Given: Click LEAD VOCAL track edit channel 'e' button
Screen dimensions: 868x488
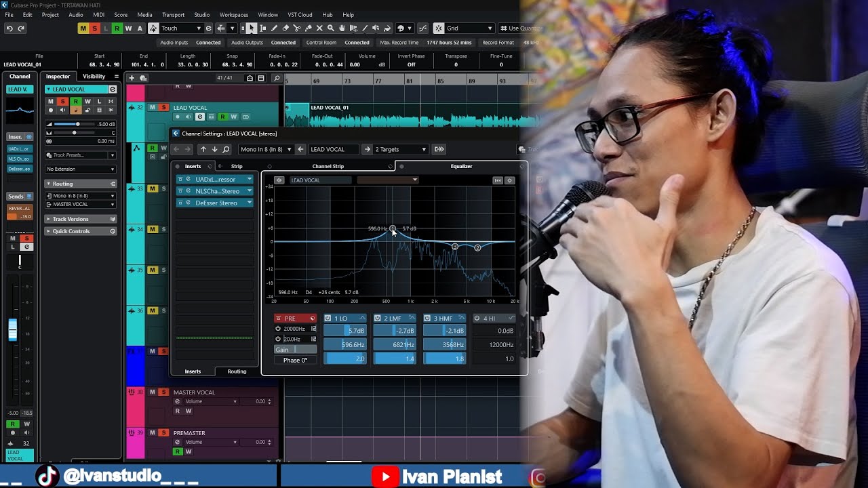Looking at the screenshot, I should pos(200,117).
